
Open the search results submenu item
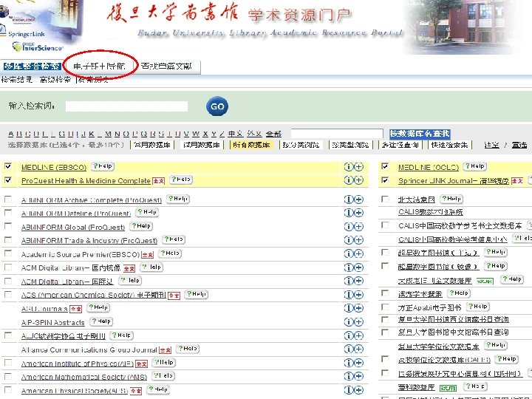coord(16,80)
